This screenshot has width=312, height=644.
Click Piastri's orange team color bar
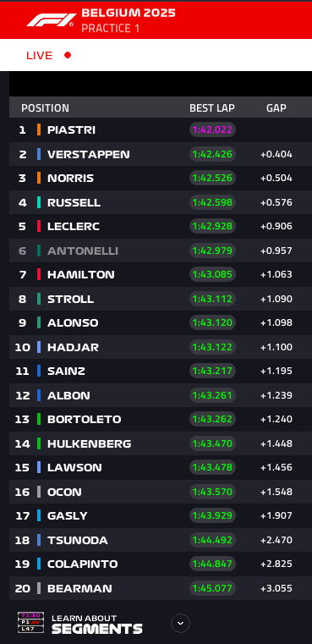click(39, 129)
